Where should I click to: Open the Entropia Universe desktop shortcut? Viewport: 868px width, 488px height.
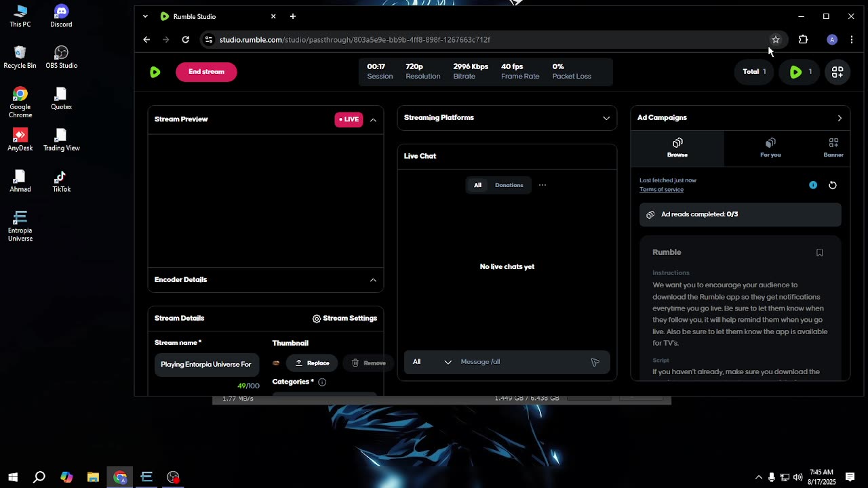(x=20, y=226)
